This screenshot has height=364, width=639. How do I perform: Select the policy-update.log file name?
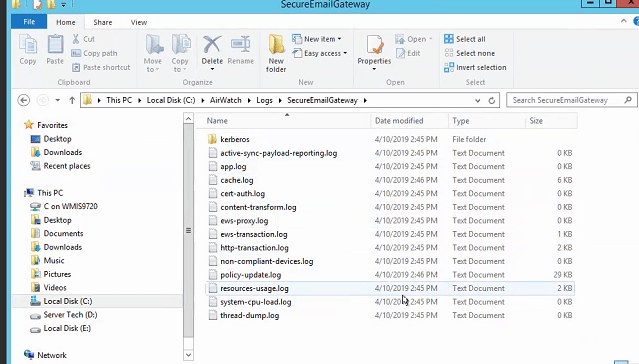coord(251,275)
